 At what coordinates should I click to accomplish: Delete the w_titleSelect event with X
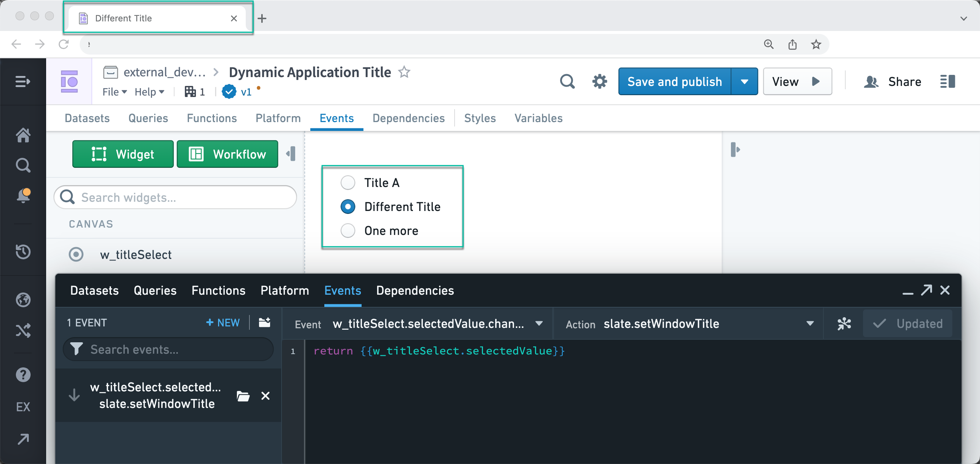[266, 396]
